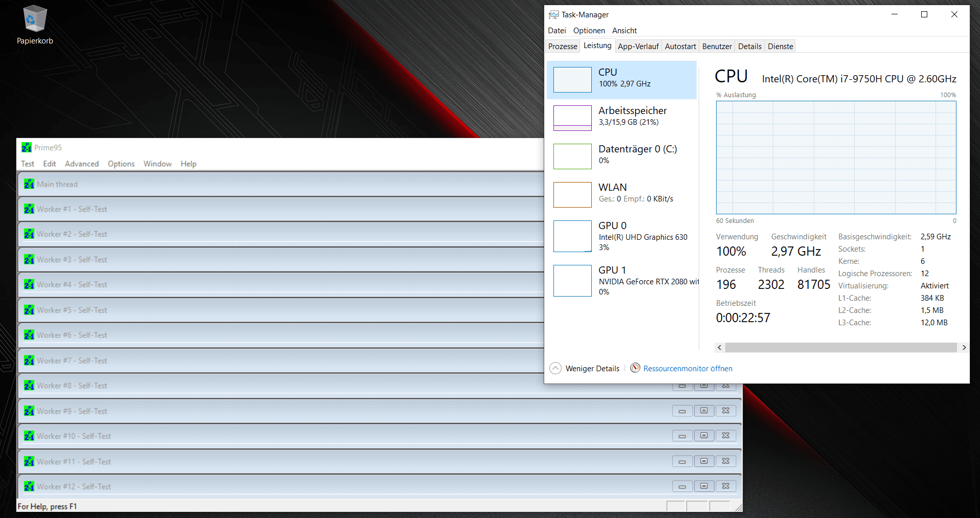980x518 pixels.
Task: Switch to the Prozesse tab
Action: [562, 47]
